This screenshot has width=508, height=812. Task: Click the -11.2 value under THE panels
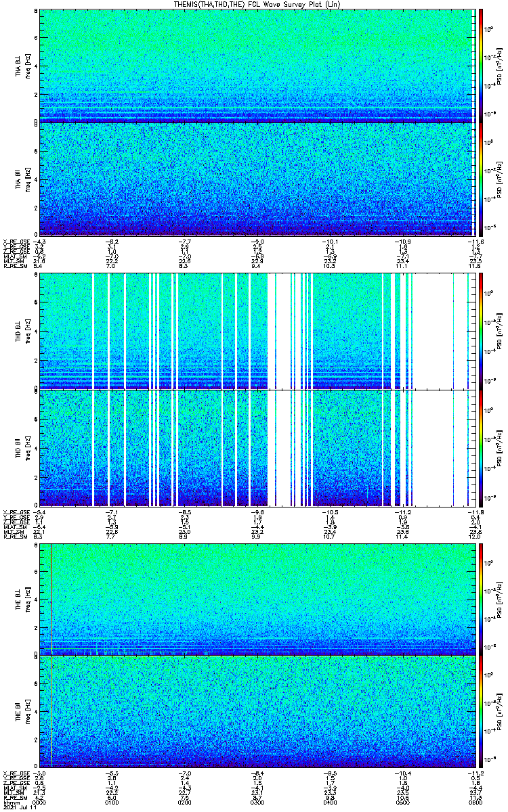[475, 774]
